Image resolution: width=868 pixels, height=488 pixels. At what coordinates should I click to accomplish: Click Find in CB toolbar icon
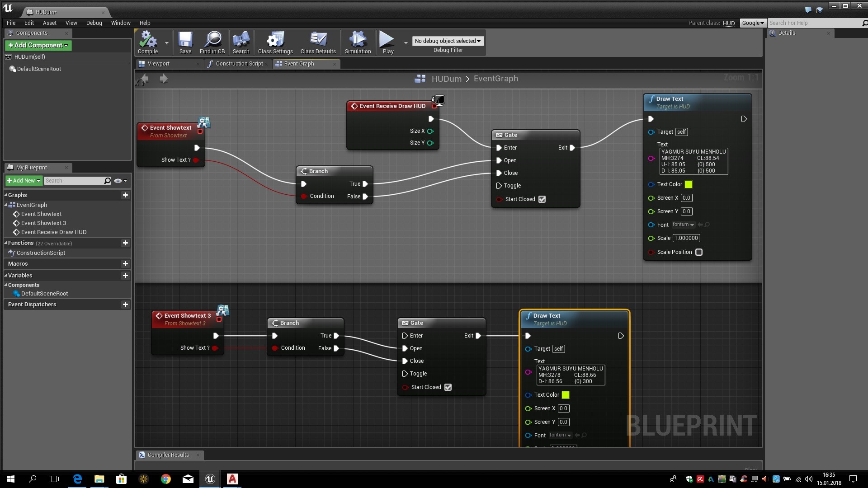pyautogui.click(x=212, y=43)
